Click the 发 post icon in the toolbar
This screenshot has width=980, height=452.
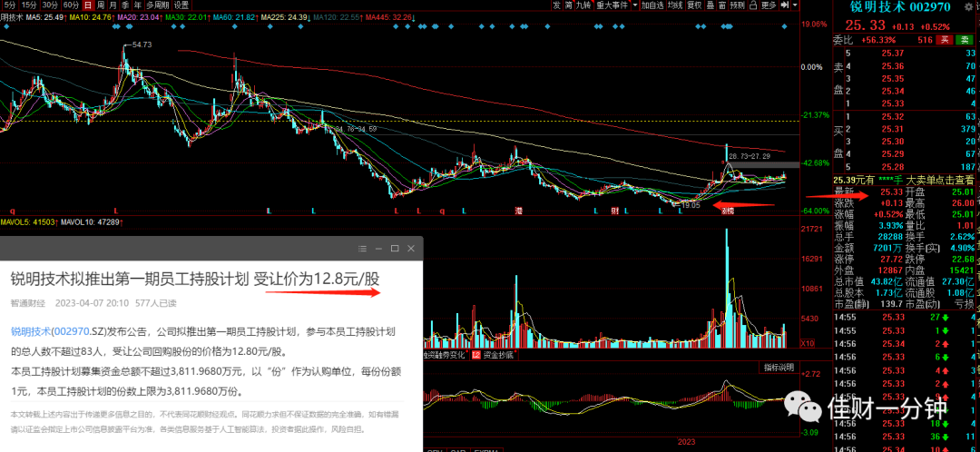pyautogui.click(x=556, y=5)
